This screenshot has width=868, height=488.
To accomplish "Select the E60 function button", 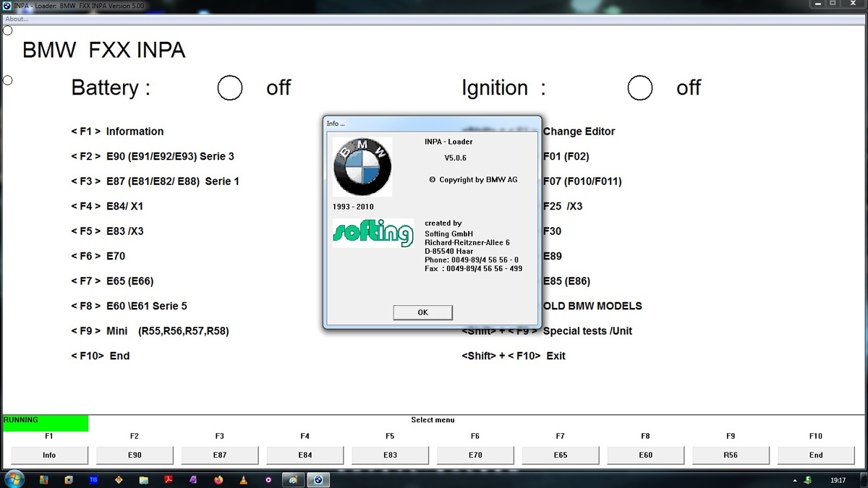I will [x=646, y=455].
